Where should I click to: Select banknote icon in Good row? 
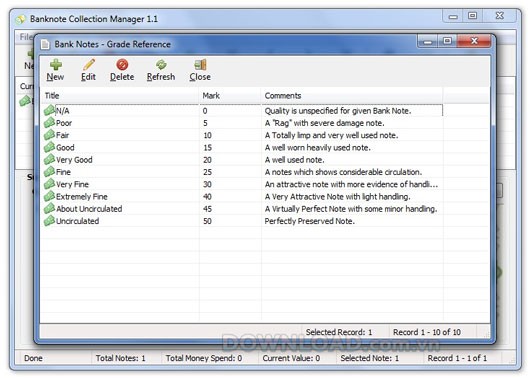point(49,147)
